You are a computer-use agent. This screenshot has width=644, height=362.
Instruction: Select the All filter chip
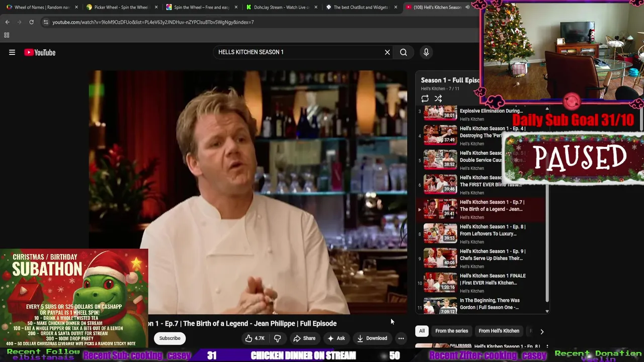tap(422, 331)
